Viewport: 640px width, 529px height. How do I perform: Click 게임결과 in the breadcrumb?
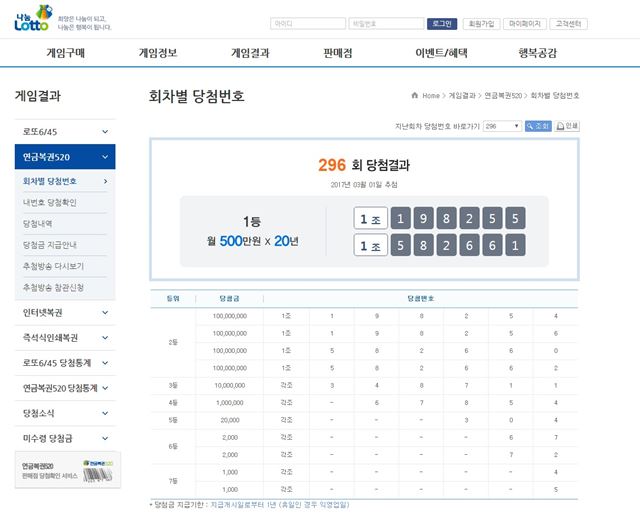tap(462, 96)
